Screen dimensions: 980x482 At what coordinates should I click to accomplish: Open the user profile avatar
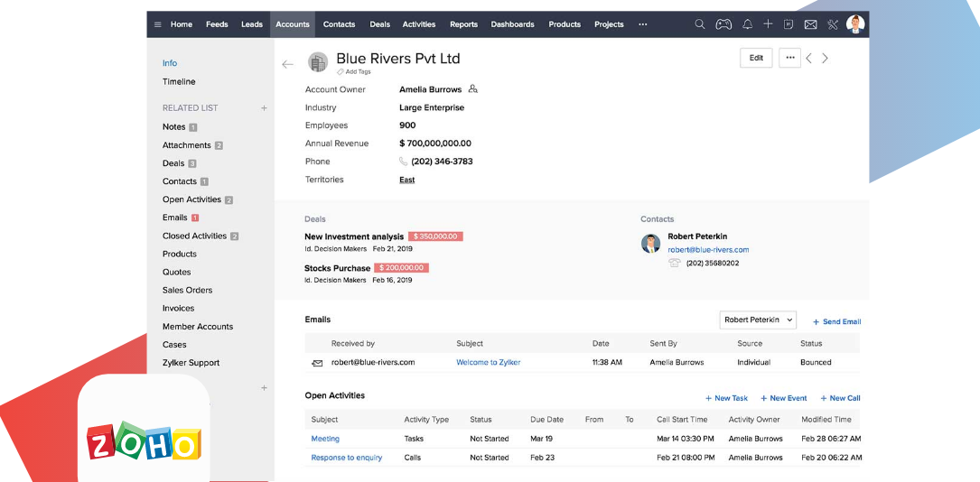tap(855, 24)
